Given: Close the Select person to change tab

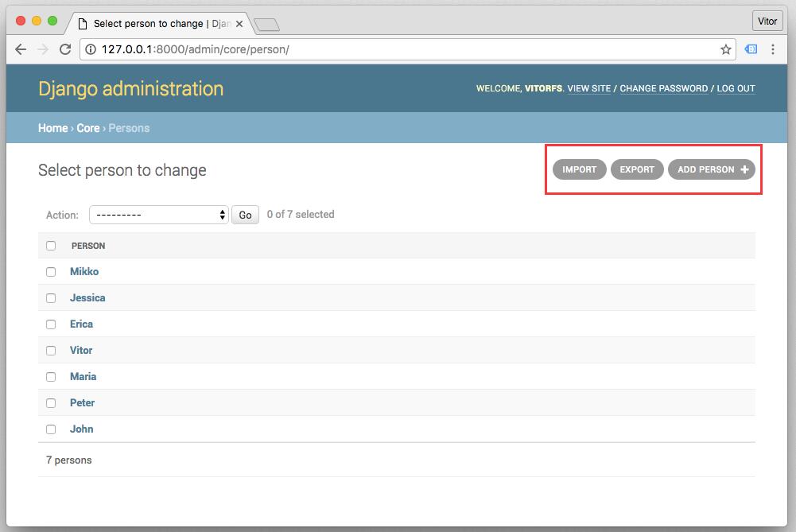Looking at the screenshot, I should pos(239,24).
